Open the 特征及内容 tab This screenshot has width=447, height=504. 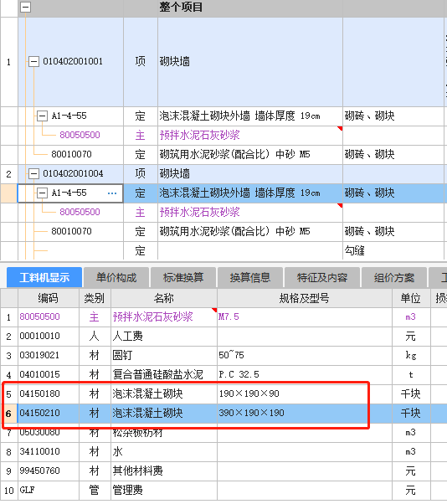(x=322, y=277)
